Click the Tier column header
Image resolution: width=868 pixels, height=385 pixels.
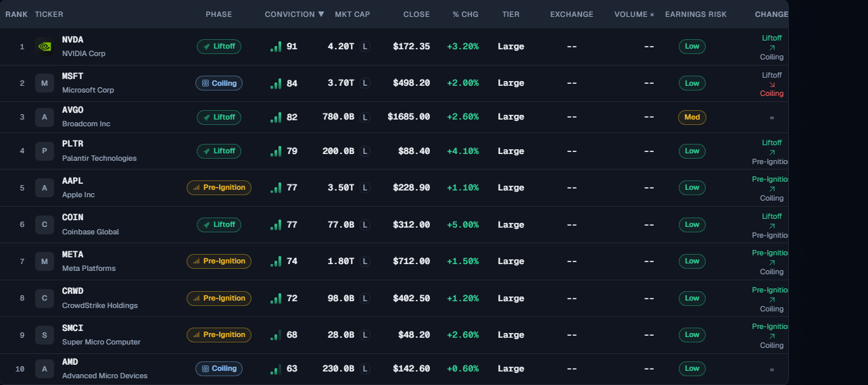click(x=511, y=14)
